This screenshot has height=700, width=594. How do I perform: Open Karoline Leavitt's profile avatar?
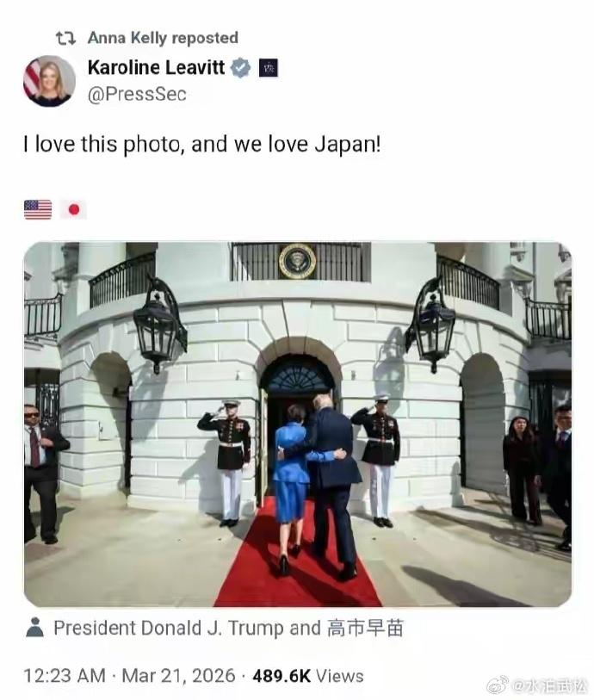[50, 81]
